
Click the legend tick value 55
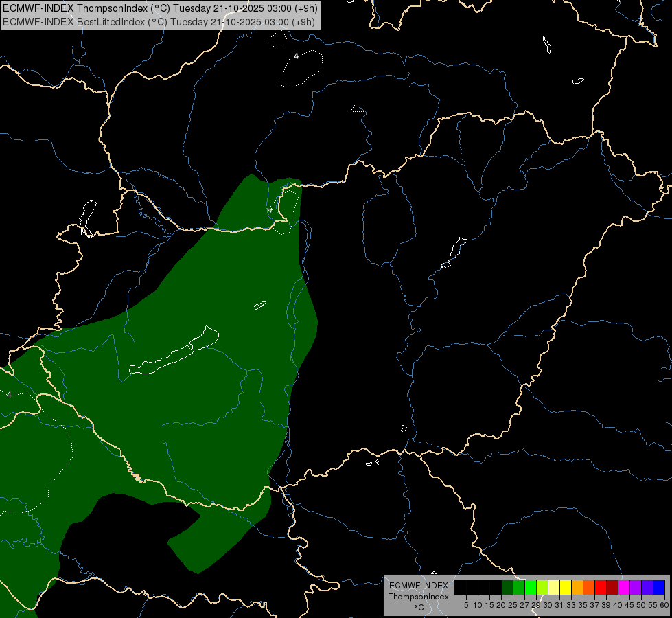[x=653, y=605]
